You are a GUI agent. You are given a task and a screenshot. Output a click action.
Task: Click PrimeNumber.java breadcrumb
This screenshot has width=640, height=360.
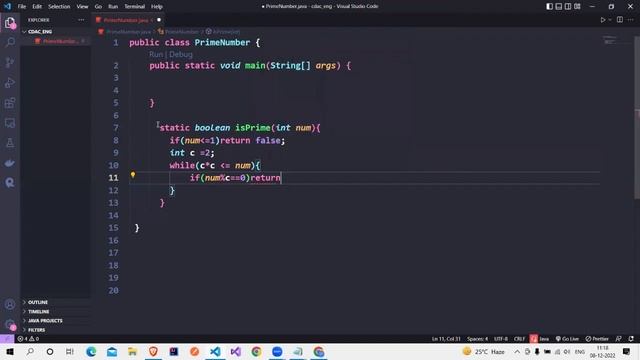pyautogui.click(x=126, y=31)
